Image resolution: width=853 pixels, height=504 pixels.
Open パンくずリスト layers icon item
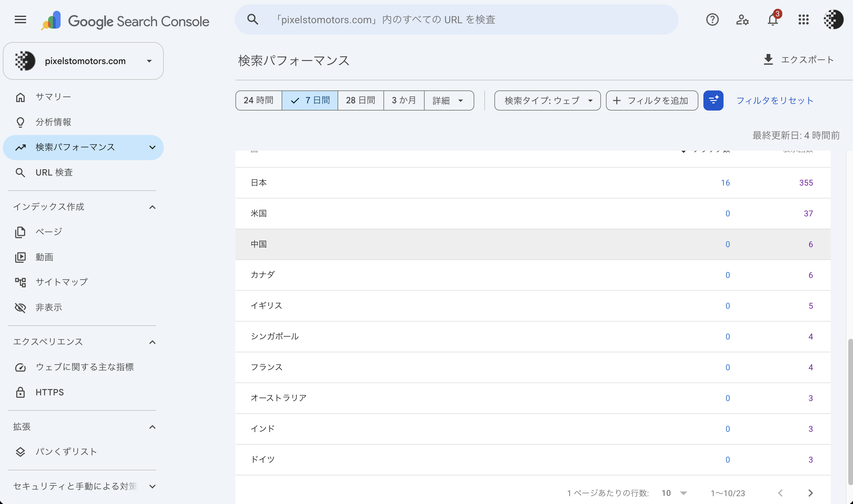(x=83, y=452)
